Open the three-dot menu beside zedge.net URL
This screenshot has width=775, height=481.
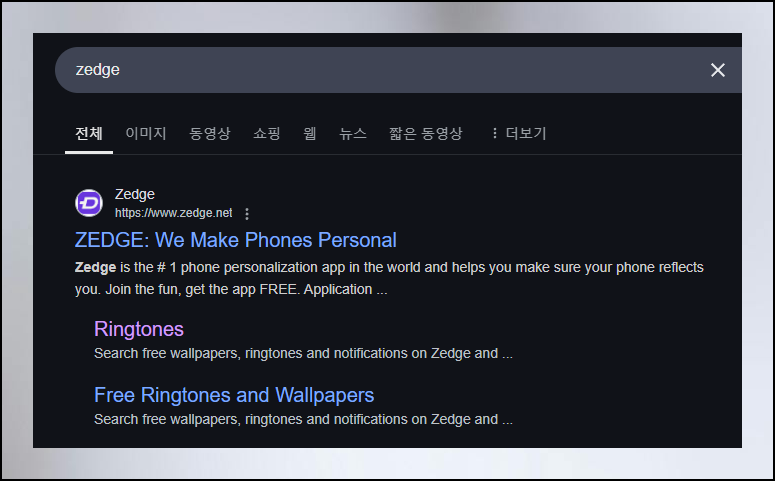(247, 214)
